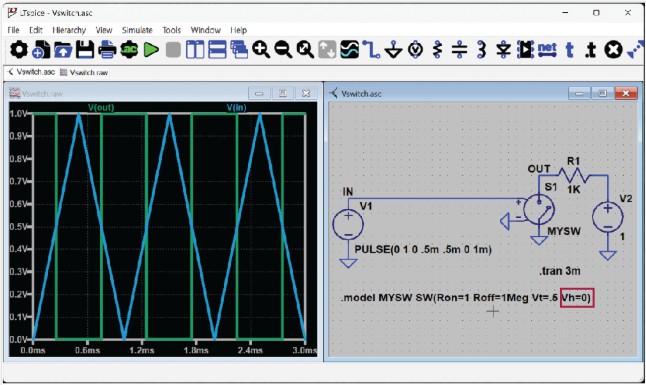Place a ground symbol tool
646x385 pixels.
click(393, 50)
